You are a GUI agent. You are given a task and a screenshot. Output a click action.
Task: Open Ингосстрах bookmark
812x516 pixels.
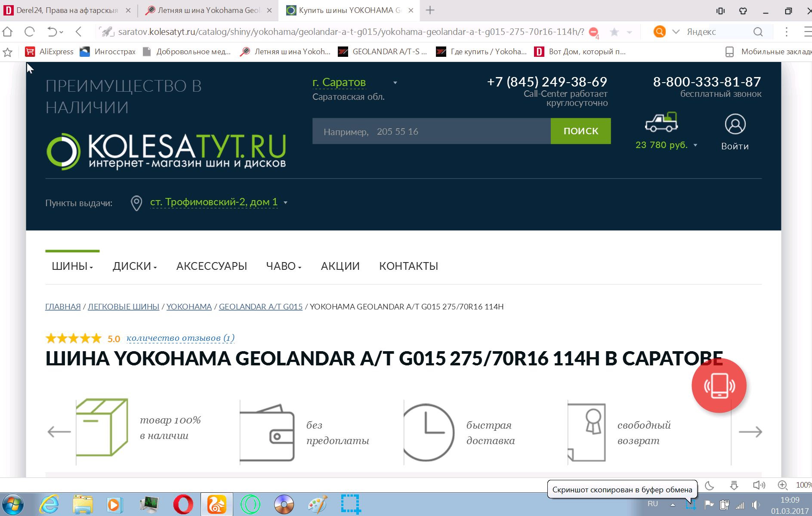click(108, 52)
